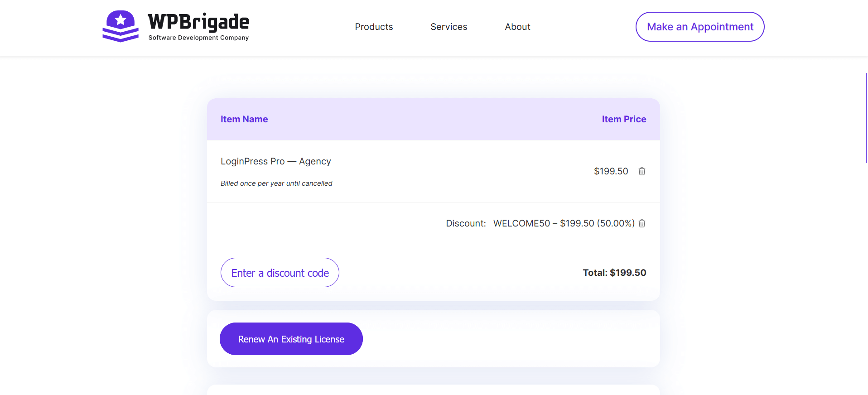
Task: Click the Item Name column header
Action: [244, 119]
